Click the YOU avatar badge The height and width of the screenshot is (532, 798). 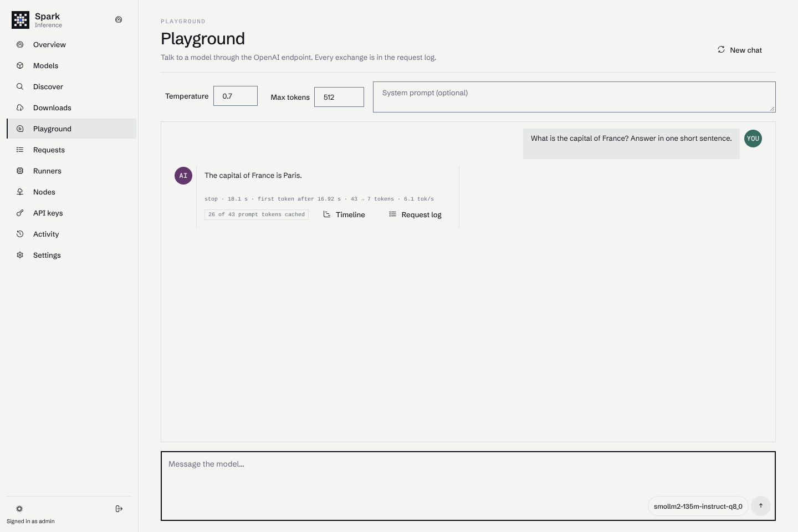(753, 139)
